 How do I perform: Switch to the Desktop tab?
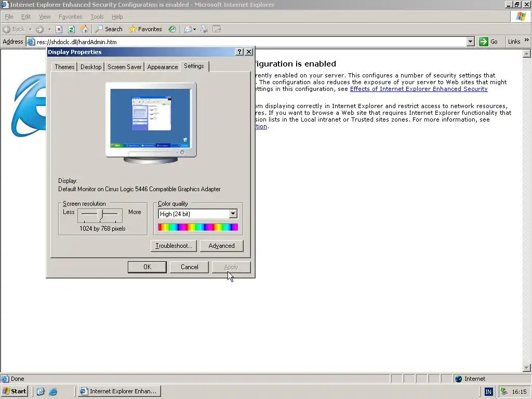click(x=91, y=67)
